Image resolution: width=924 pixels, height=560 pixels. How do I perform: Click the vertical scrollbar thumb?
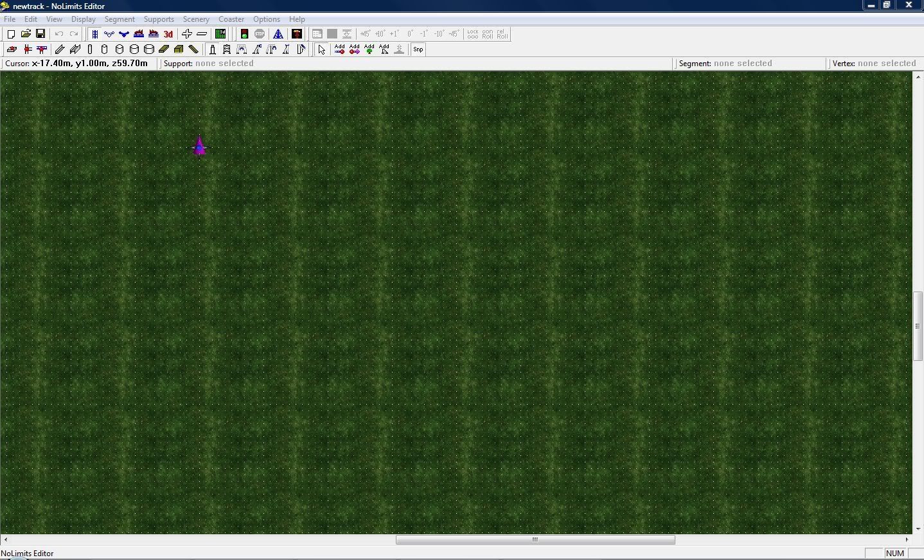918,326
